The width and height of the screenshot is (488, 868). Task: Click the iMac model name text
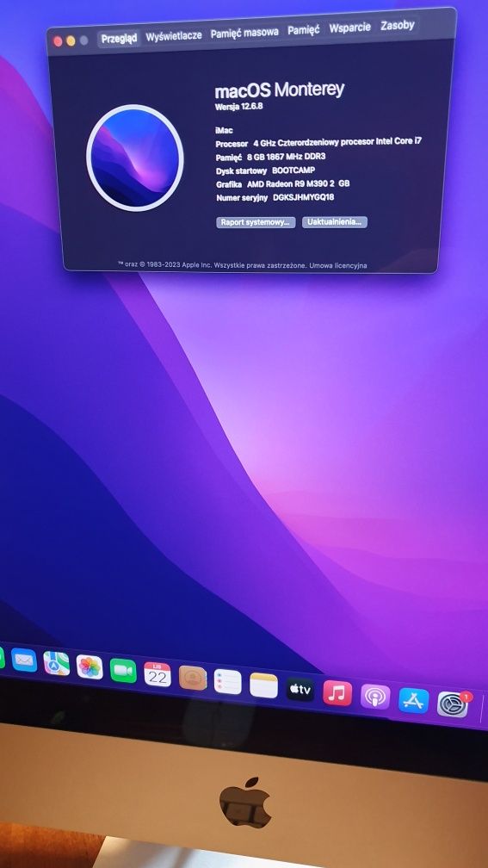(224, 130)
